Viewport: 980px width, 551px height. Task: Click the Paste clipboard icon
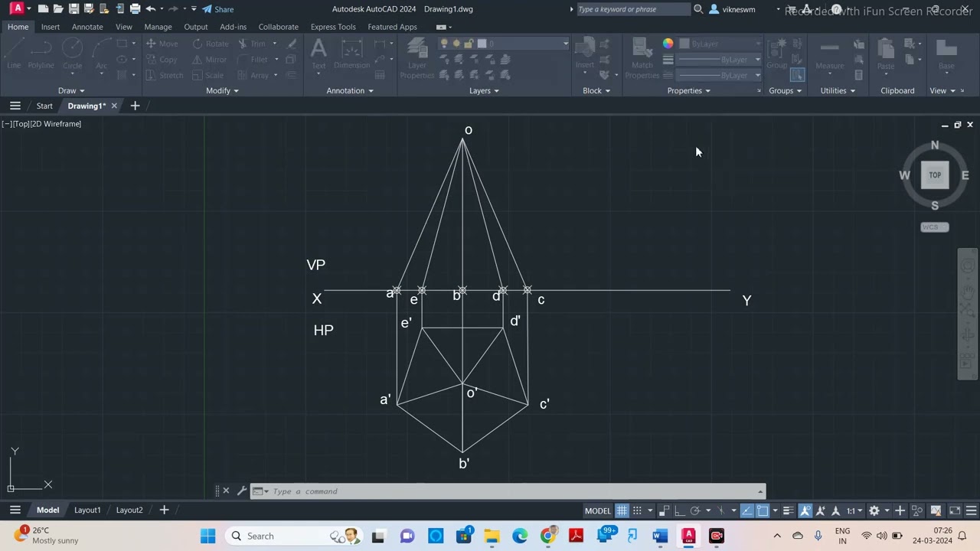click(x=886, y=54)
